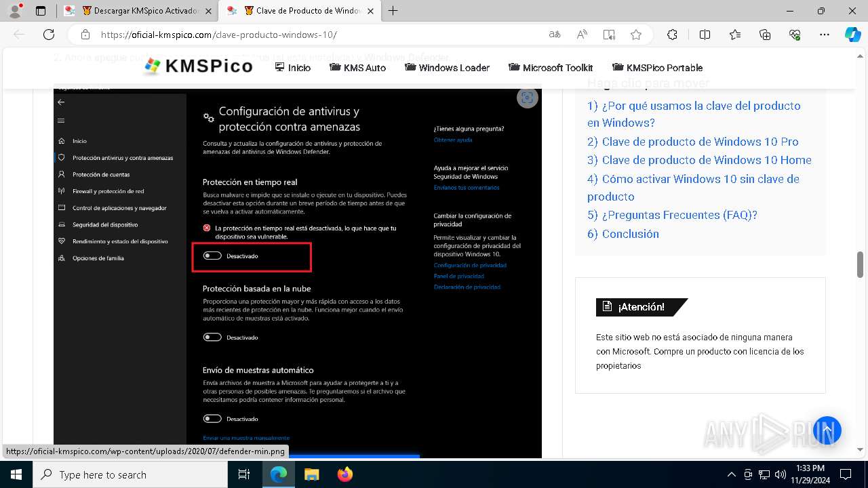Start Read aloud from address bar
This screenshot has width=868, height=488.
coord(582,35)
